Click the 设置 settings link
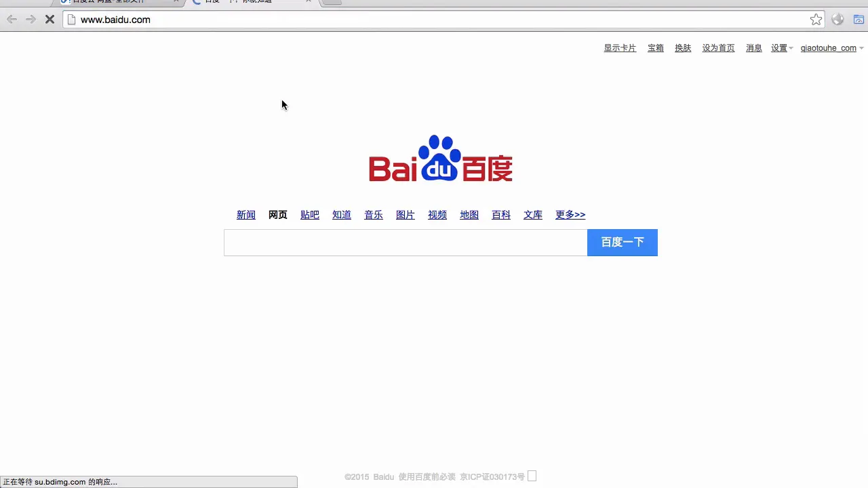This screenshot has height=488, width=868. (779, 48)
